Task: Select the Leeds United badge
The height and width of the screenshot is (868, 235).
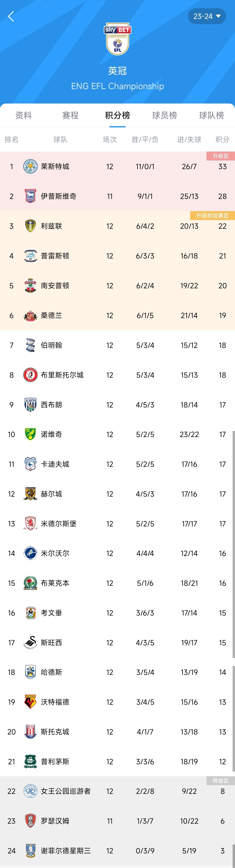Action: pyautogui.click(x=30, y=226)
